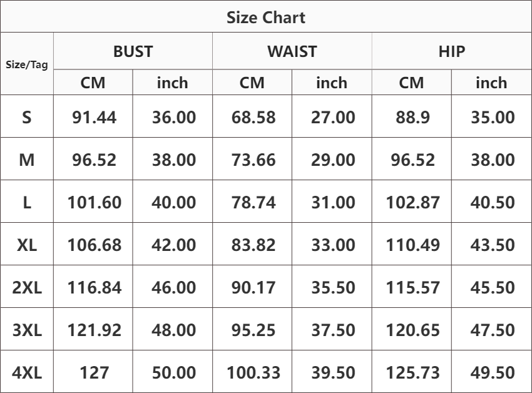Viewport: 532px width, 393px height.
Task: Select the WAIST column header
Action: click(292, 51)
